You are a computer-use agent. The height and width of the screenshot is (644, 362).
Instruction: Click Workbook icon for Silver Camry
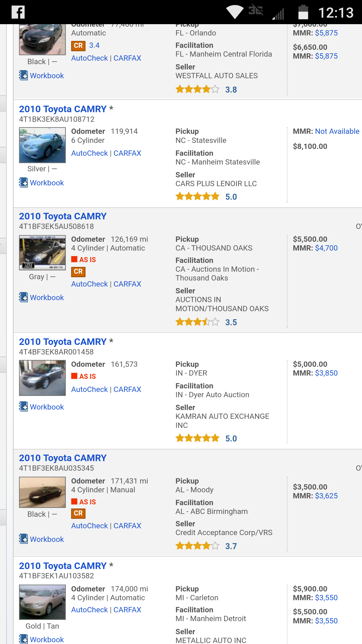[23, 183]
